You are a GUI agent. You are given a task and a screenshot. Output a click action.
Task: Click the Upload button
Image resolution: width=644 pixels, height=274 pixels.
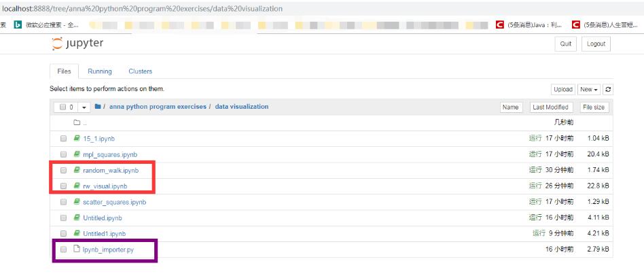tap(562, 89)
